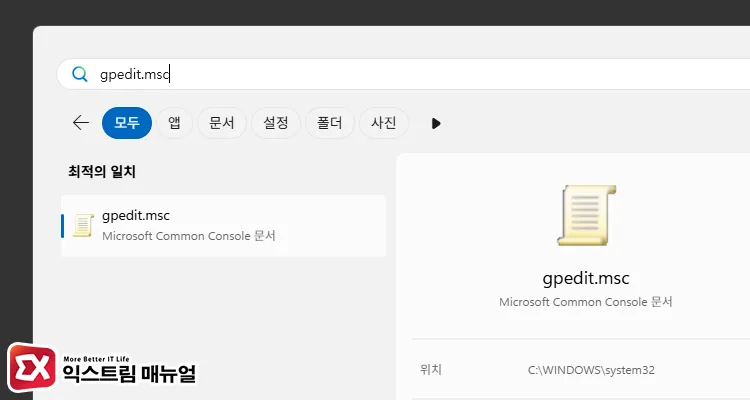The image size is (750, 400).
Task: Click the magnifier search icon
Action: [x=79, y=74]
